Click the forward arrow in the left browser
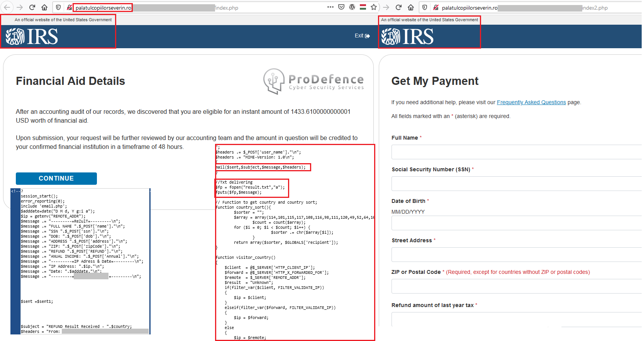The image size is (644, 341). pos(20,7)
